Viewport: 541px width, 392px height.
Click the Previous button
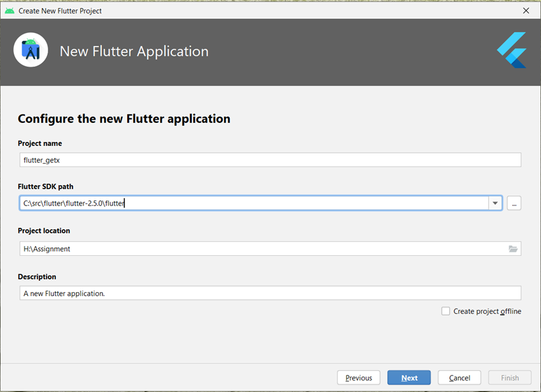point(358,377)
